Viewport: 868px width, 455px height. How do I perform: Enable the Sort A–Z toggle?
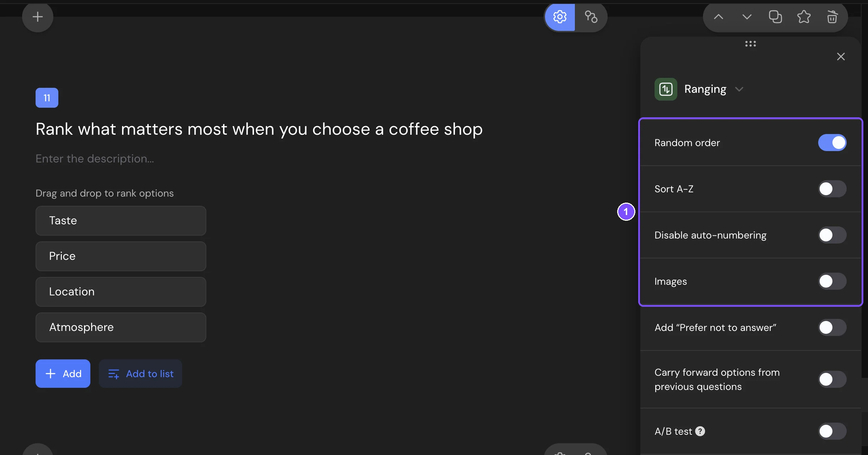point(832,189)
